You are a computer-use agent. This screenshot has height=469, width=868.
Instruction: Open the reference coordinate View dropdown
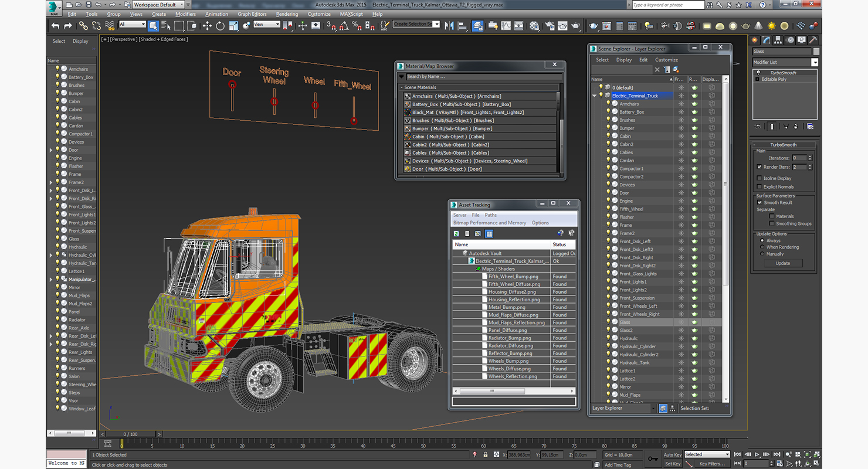tap(266, 25)
